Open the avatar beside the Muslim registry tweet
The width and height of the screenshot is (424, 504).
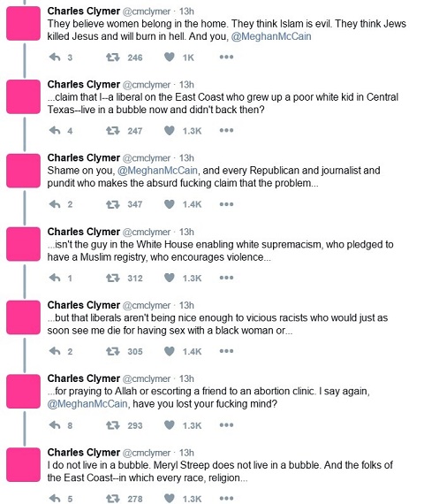(24, 244)
